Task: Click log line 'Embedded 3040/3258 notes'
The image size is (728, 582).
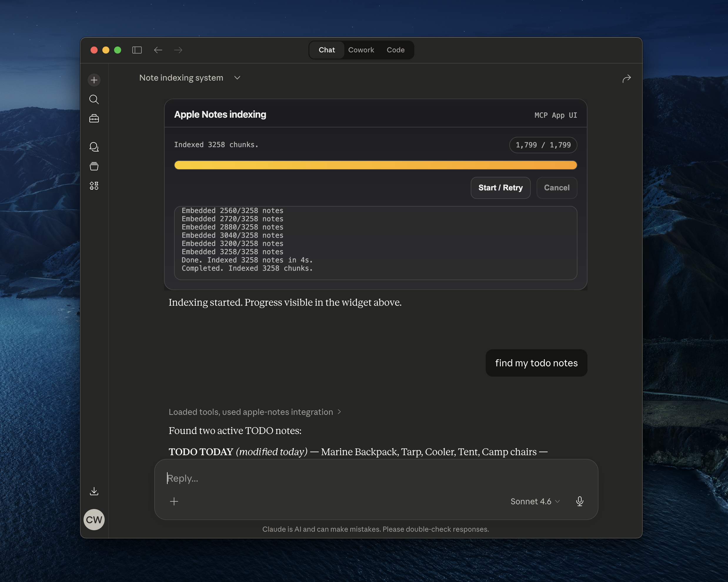Action: tap(232, 235)
